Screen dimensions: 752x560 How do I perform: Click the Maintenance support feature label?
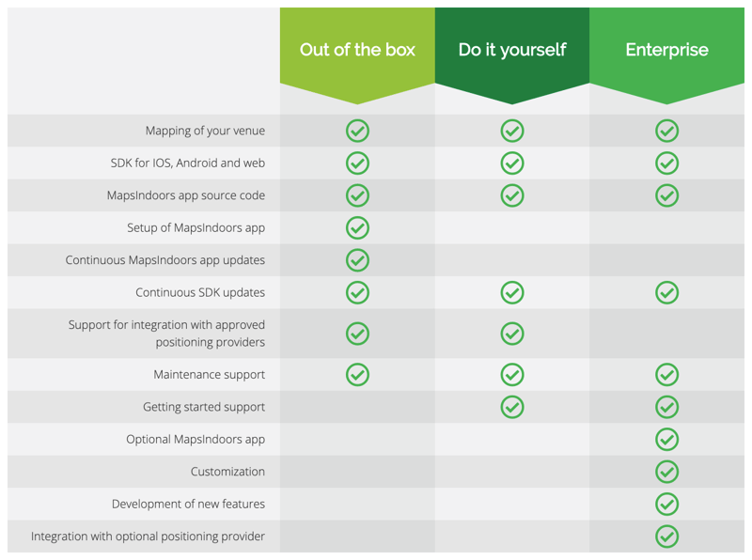(x=209, y=375)
